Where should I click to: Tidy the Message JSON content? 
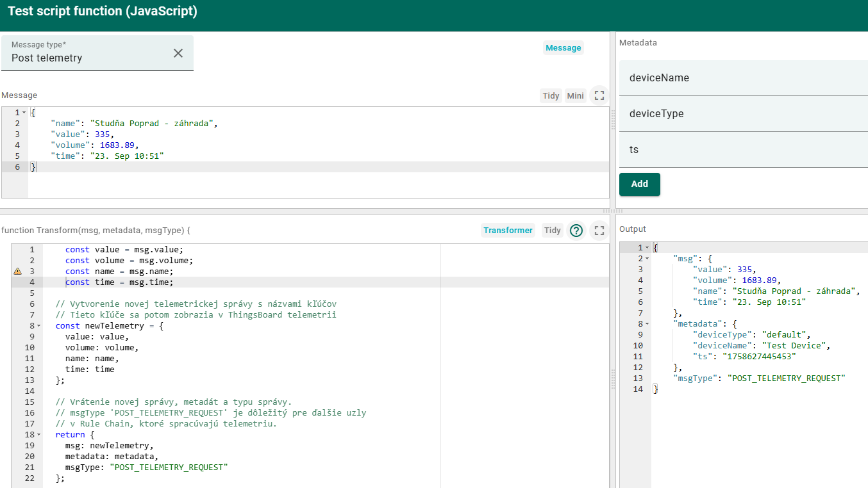coord(551,95)
